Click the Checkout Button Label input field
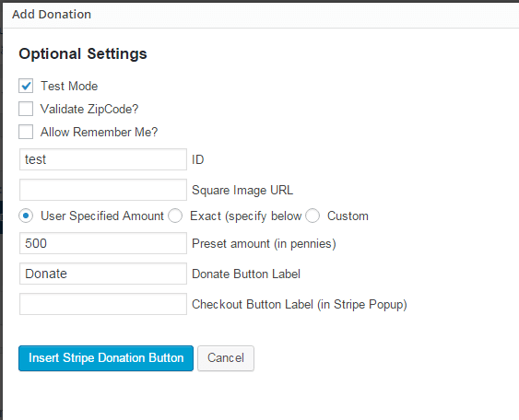This screenshot has width=519, height=420. pos(103,304)
